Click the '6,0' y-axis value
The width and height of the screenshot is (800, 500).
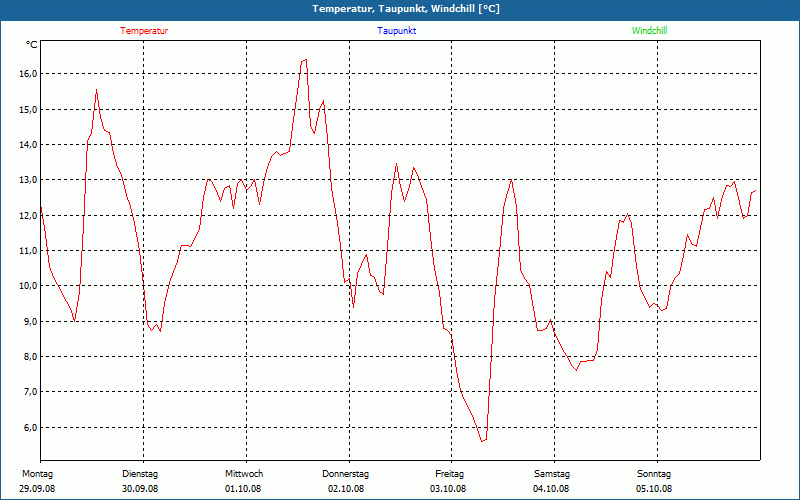tap(31, 428)
